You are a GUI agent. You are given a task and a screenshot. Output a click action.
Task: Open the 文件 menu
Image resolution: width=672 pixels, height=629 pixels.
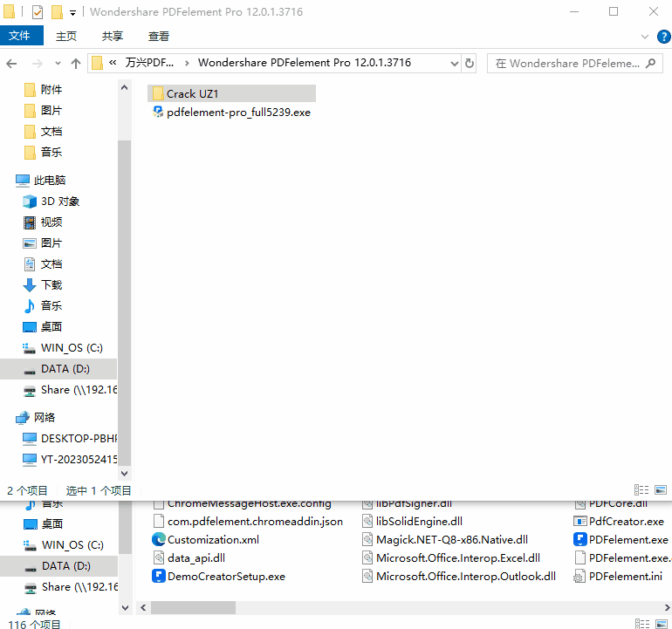coord(20,36)
